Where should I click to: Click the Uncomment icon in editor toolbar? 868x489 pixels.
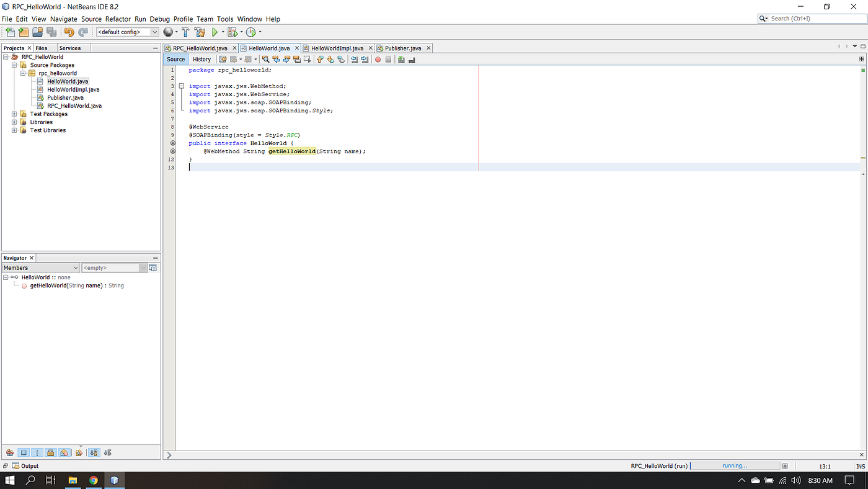(x=412, y=60)
